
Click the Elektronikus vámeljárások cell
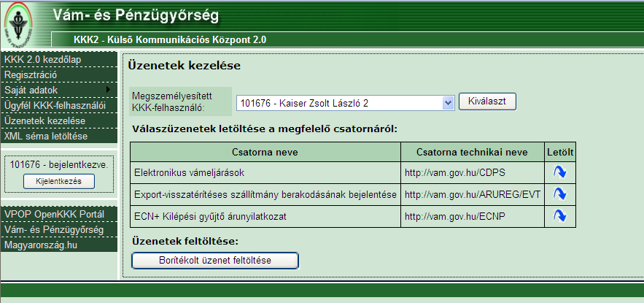265,172
